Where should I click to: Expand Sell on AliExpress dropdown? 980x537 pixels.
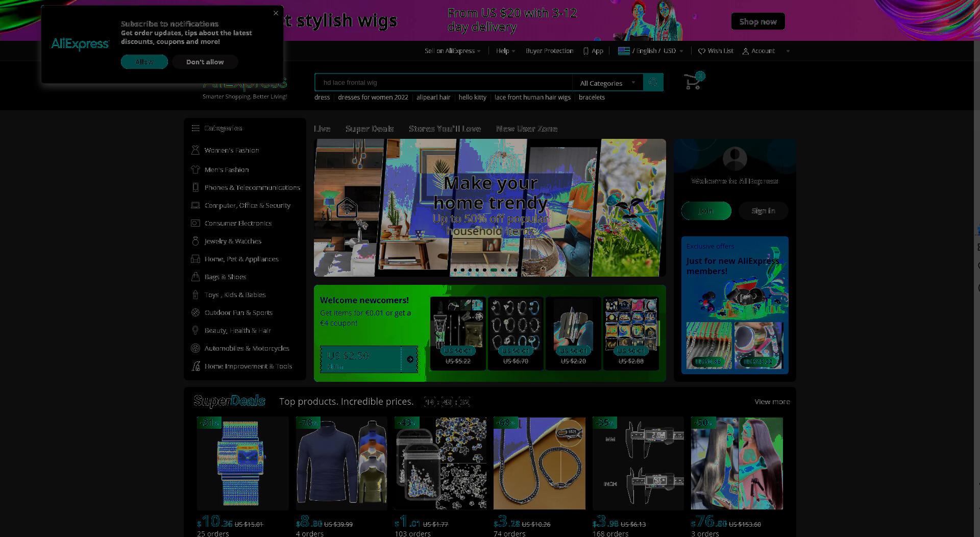point(453,51)
